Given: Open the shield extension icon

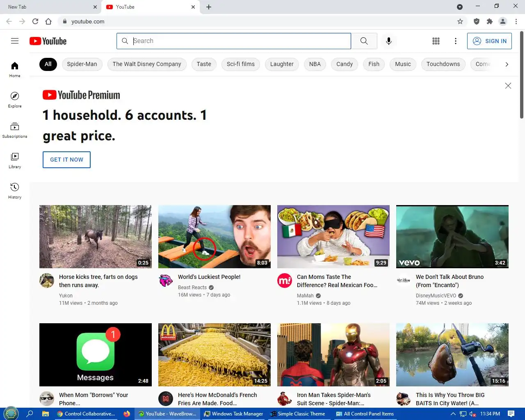Looking at the screenshot, I should point(477,21).
